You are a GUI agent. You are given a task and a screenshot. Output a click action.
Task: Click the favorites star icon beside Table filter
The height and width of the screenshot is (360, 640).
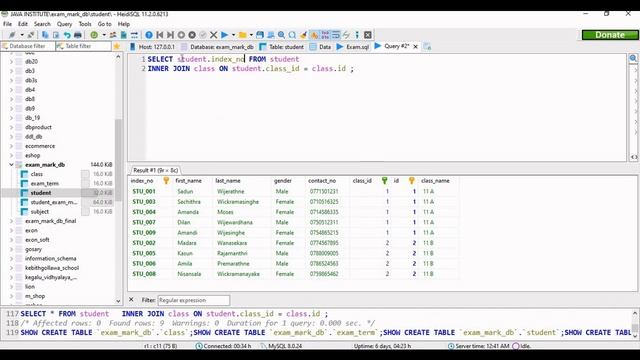coord(117,47)
